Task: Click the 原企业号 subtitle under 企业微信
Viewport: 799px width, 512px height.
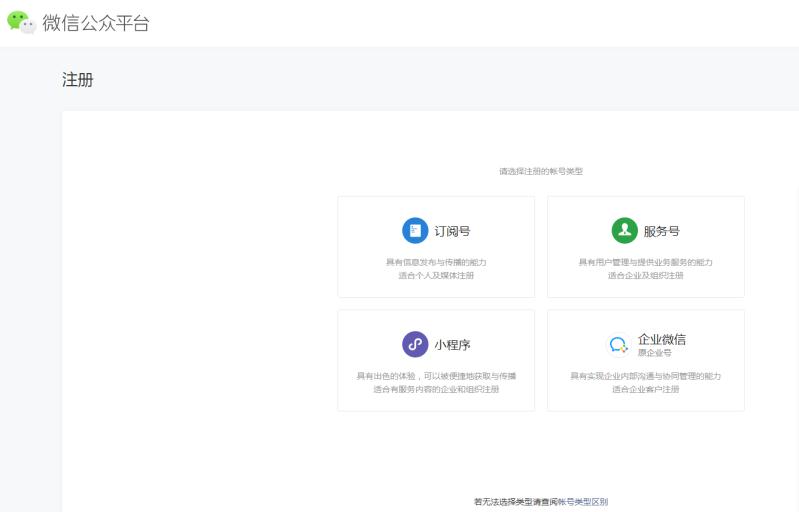Action: 654,353
